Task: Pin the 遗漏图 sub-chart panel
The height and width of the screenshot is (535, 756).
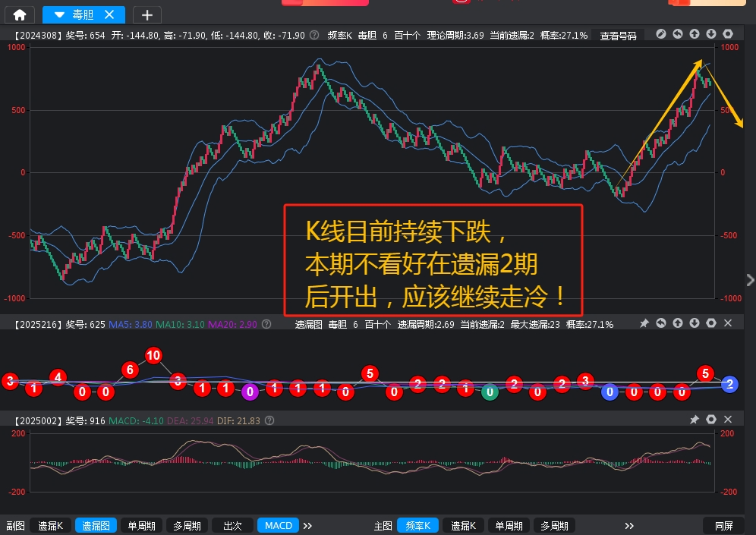Action: [644, 324]
